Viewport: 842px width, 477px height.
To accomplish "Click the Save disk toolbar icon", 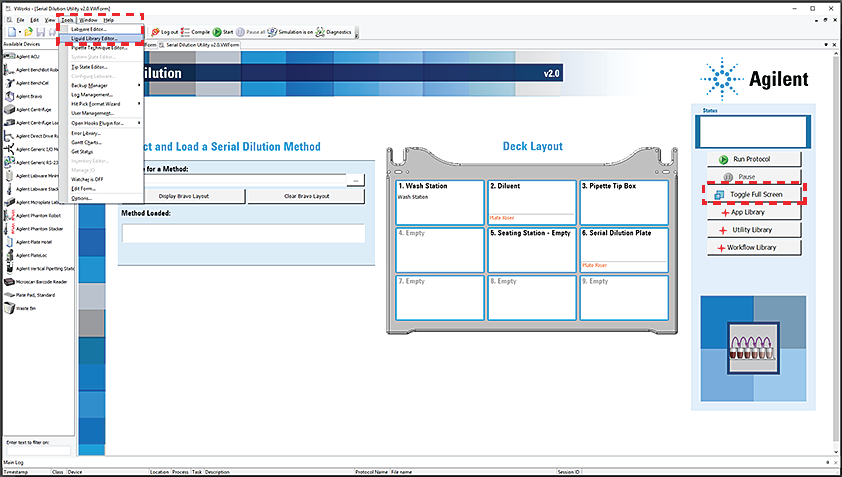I will [40, 32].
